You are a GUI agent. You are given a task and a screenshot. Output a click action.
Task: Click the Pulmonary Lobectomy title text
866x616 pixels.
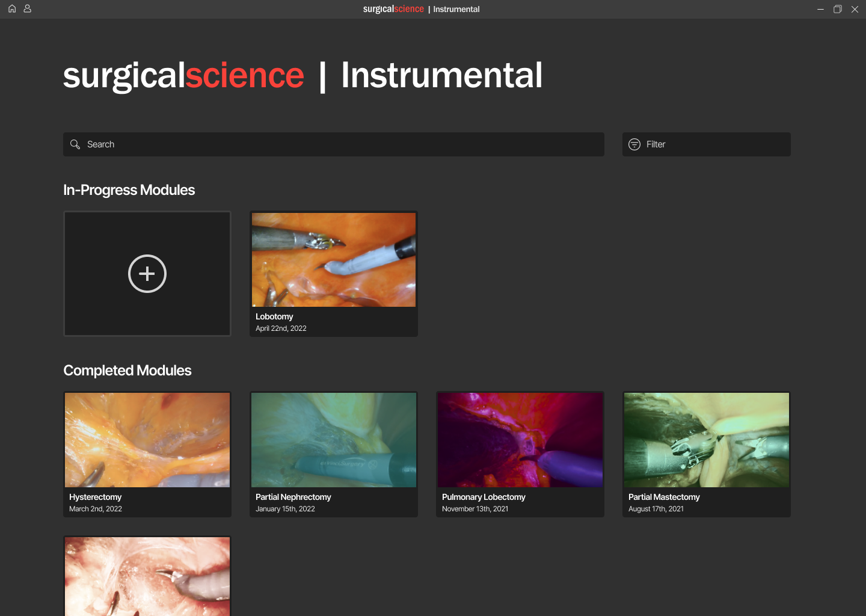click(x=484, y=497)
